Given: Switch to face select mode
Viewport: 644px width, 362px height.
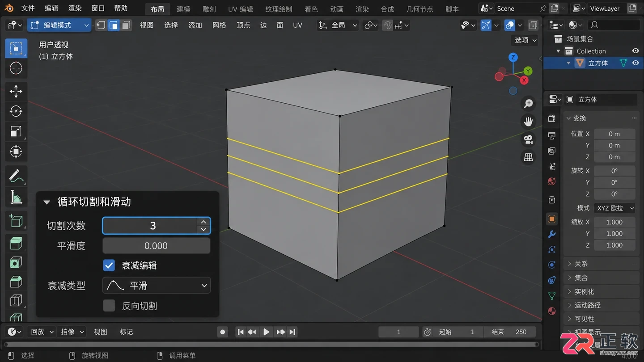Looking at the screenshot, I should point(127,25).
